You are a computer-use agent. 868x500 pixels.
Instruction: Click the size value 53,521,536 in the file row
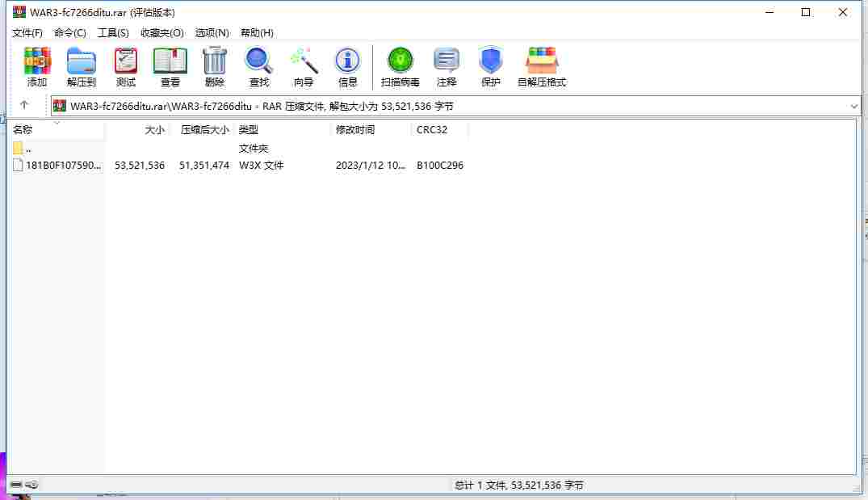(140, 165)
